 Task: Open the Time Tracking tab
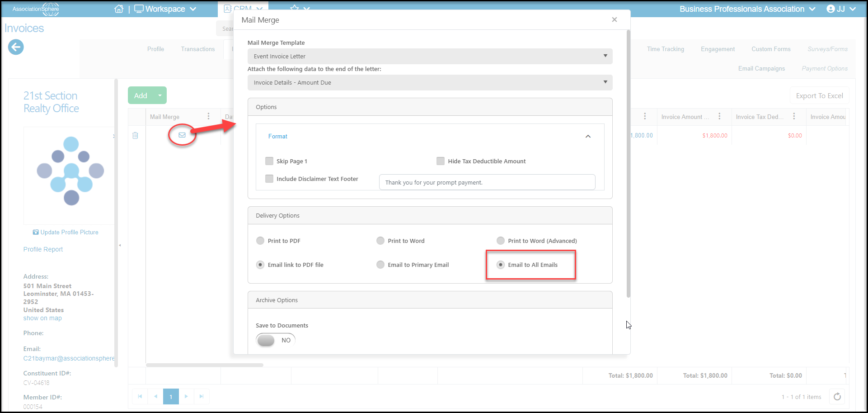(665, 49)
